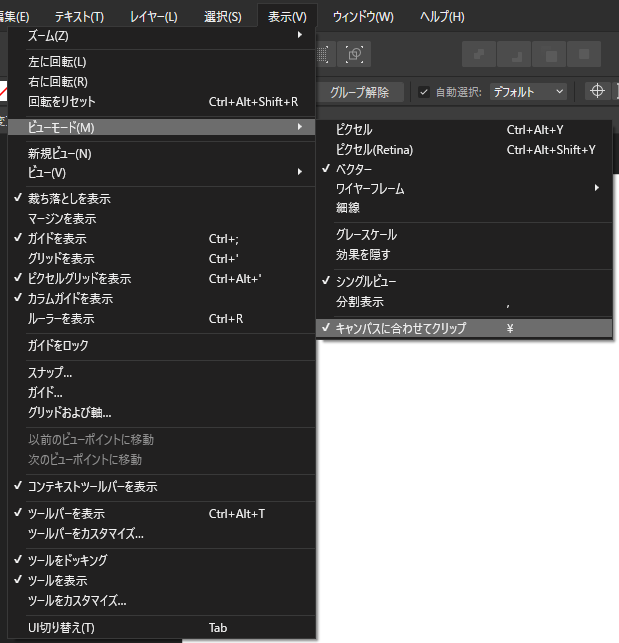Click the crosshair target icon in the context toolbar
This screenshot has width=619, height=643.
597,91
